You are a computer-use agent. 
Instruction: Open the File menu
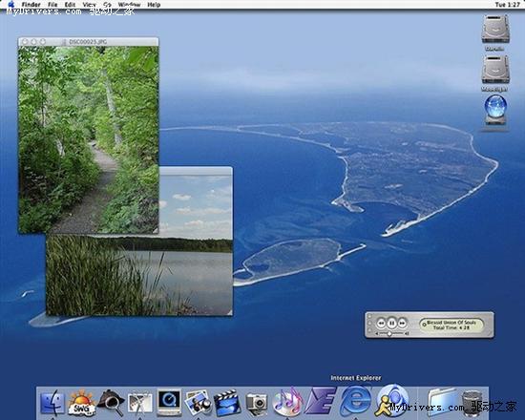[52, 5]
